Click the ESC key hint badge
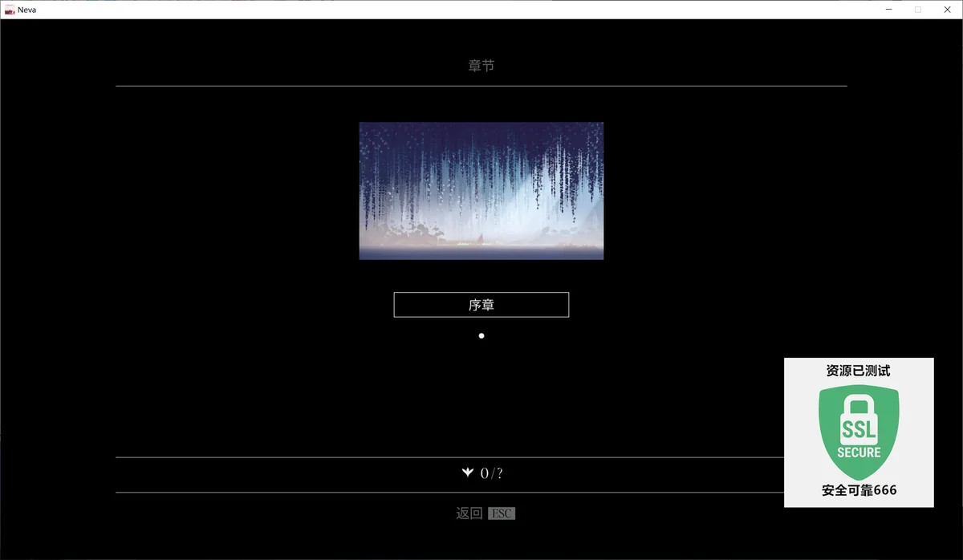This screenshot has width=963, height=560. pyautogui.click(x=502, y=513)
